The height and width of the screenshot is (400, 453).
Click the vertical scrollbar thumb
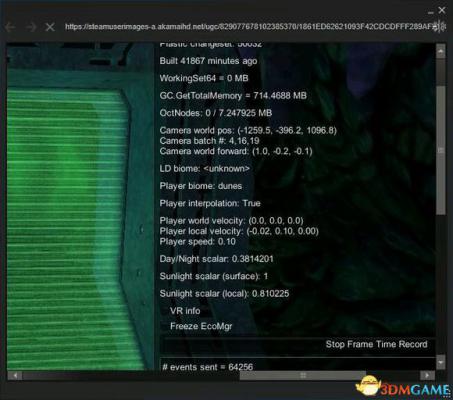[441, 150]
